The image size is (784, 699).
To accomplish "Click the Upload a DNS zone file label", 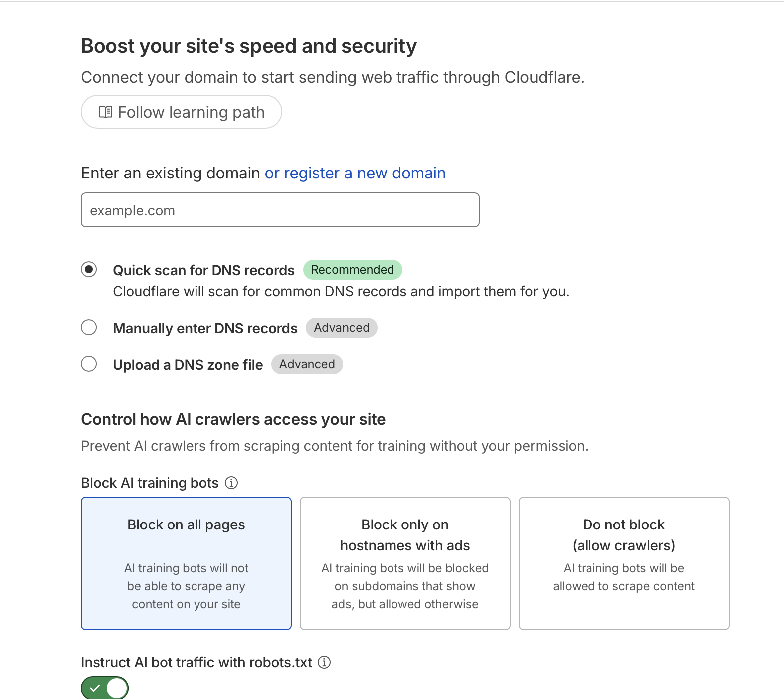I will click(188, 365).
